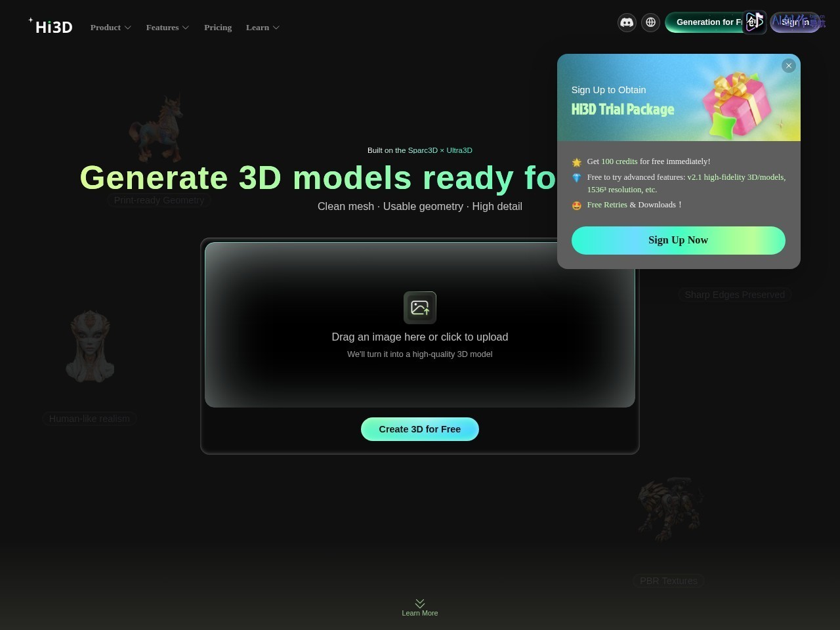Viewport: 840px width, 630px height.
Task: Click the Human-like realism label
Action: (x=89, y=419)
